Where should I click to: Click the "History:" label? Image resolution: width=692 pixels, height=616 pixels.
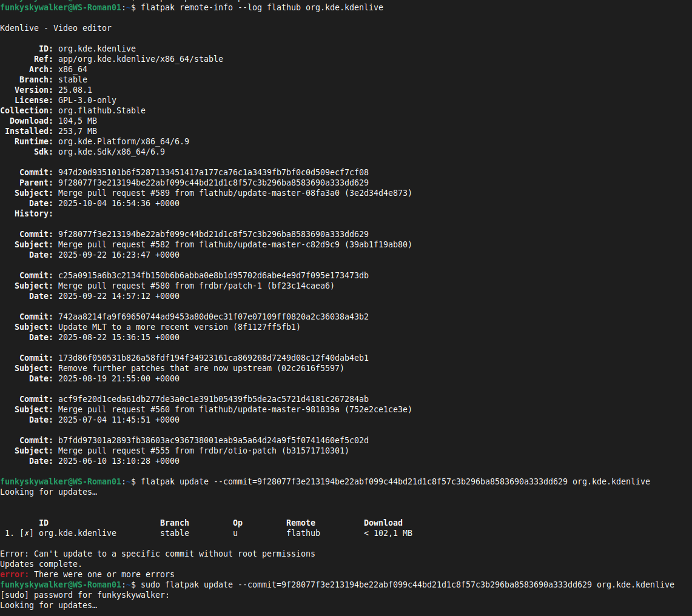click(x=33, y=213)
